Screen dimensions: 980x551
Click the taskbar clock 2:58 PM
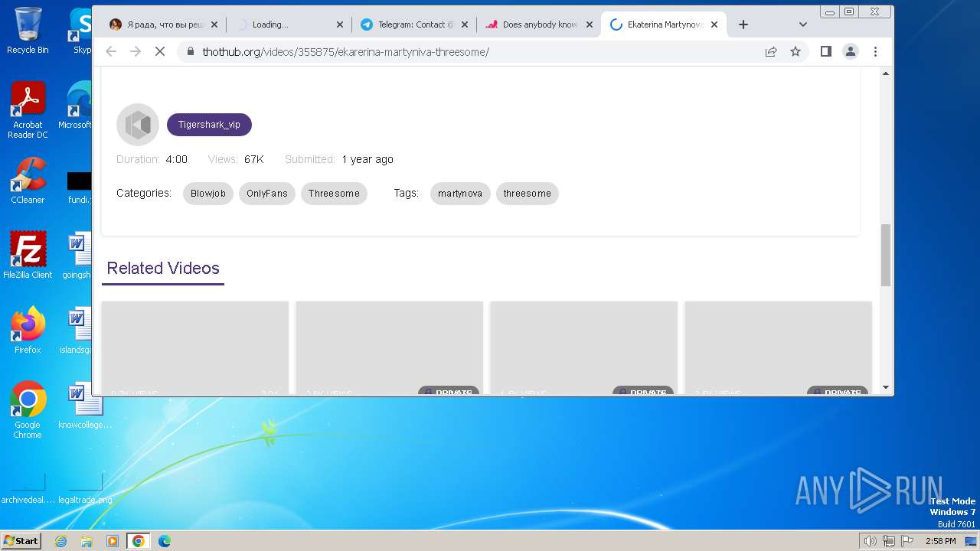tap(940, 541)
